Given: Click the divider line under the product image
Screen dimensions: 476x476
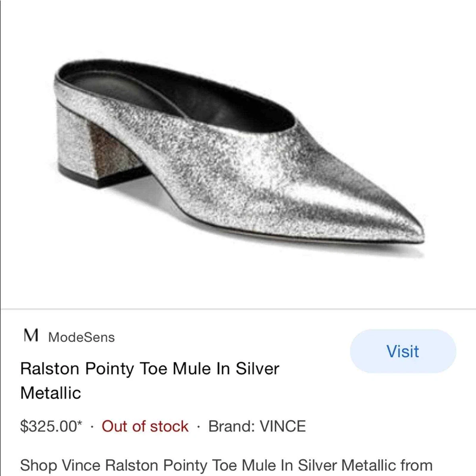Looking at the screenshot, I should pos(238,308).
